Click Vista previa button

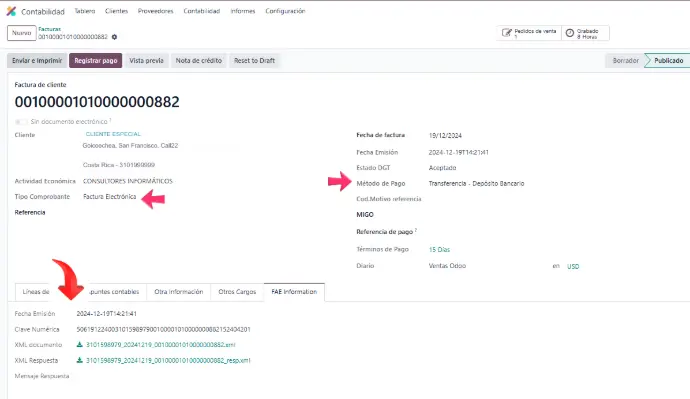coord(147,61)
